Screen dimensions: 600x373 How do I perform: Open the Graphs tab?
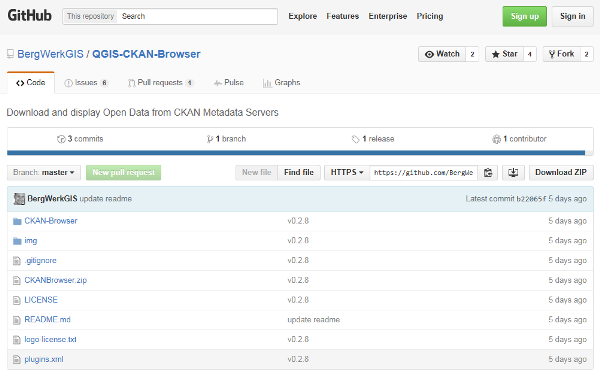pyautogui.click(x=281, y=83)
